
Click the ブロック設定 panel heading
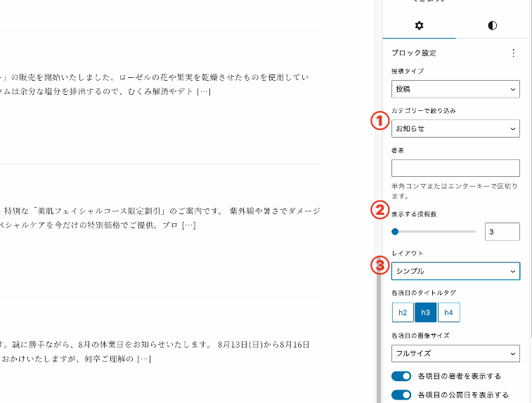pos(414,53)
